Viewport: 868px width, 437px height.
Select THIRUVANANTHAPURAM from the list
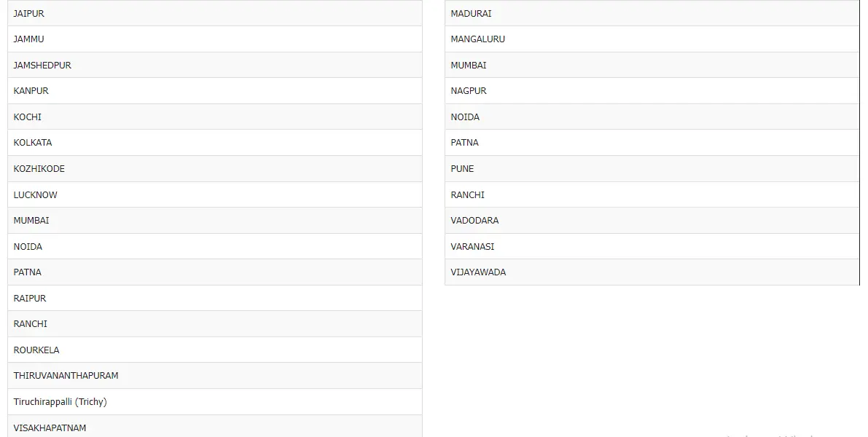click(x=66, y=376)
